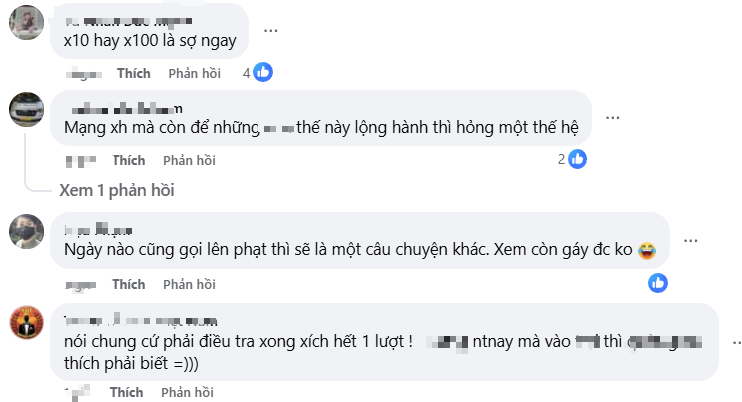Reply to the 'x10 hay x100' comment
This screenshot has width=742, height=402.
click(x=194, y=73)
